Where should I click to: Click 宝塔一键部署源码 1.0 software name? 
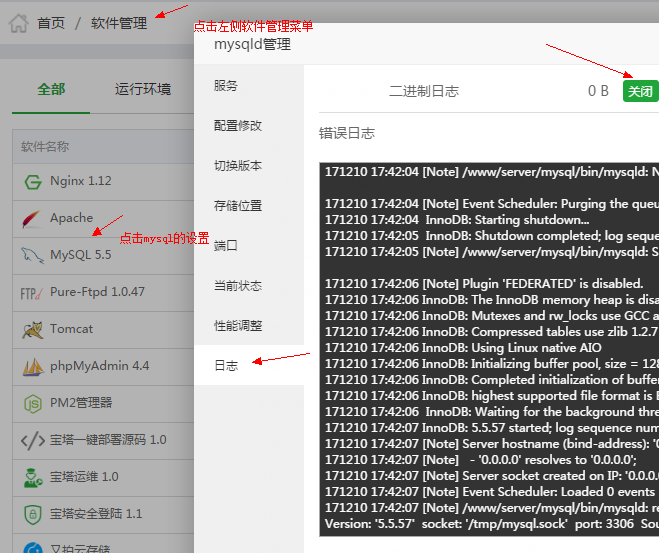click(x=108, y=440)
